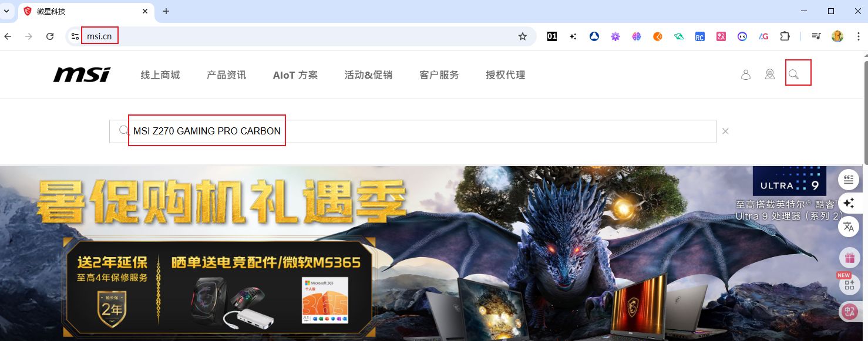Viewport: 868px width, 341px height.
Task: Select the 微星科技 browser tab
Action: pyautogui.click(x=86, y=12)
